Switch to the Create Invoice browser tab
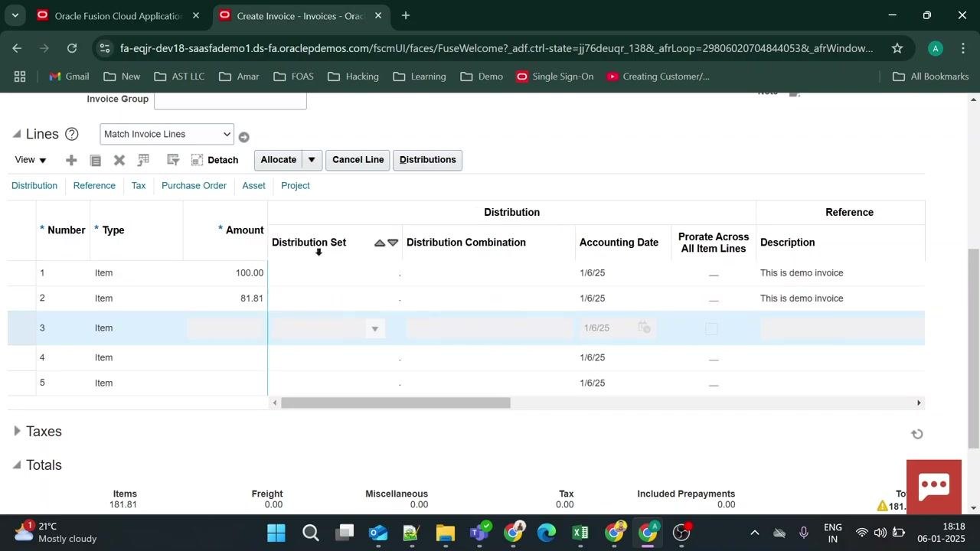This screenshot has height=551, width=980. (x=299, y=15)
